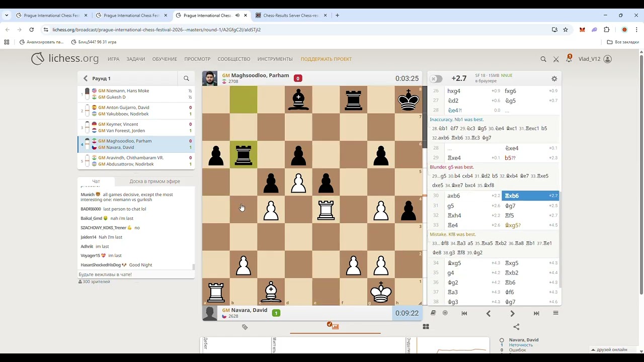Image resolution: width=644 pixels, height=362 pixels.
Task: Open Блиц544 bookmark
Action: (x=94, y=42)
